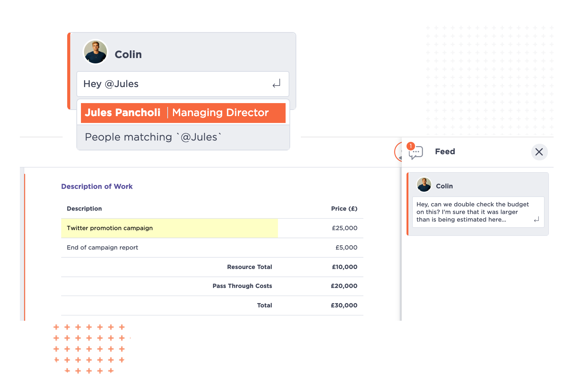Click the Price (£) column header
Image resolution: width=588 pixels, height=391 pixels.
click(x=344, y=208)
